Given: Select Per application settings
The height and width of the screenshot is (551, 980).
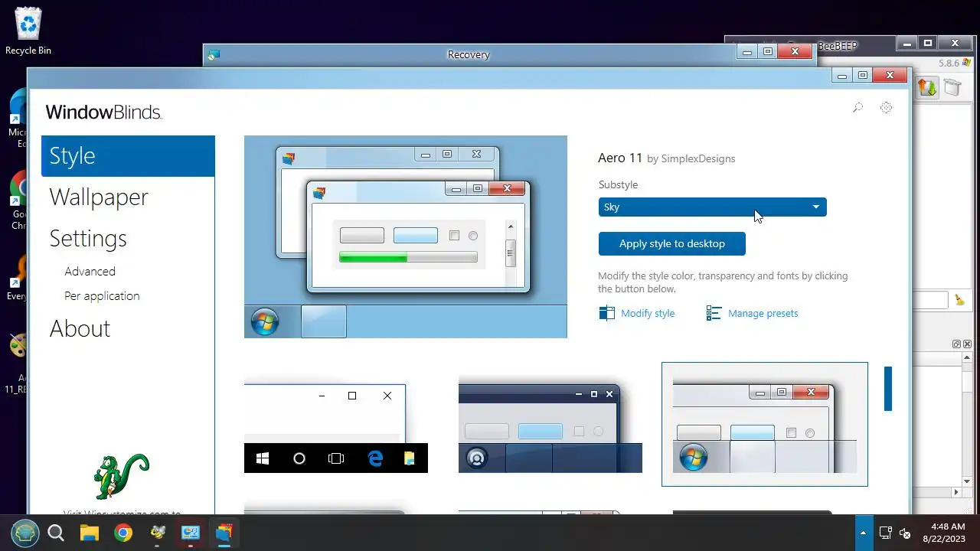Looking at the screenshot, I should (102, 296).
